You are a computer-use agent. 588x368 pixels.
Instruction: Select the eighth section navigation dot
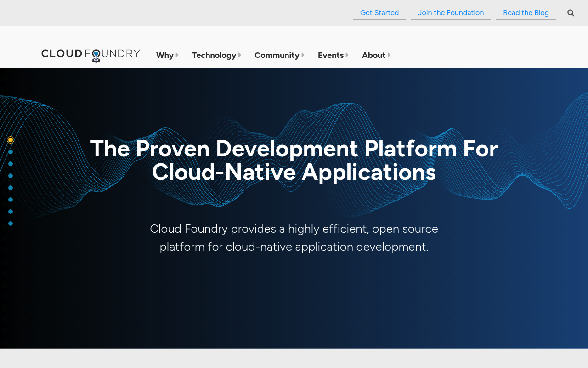11,224
